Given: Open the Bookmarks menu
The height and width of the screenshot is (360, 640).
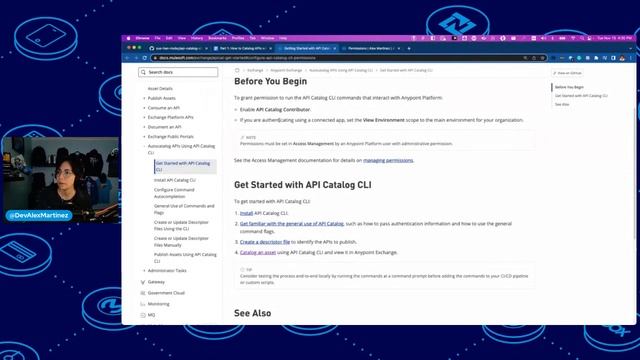Looking at the screenshot, I should coord(217,38).
